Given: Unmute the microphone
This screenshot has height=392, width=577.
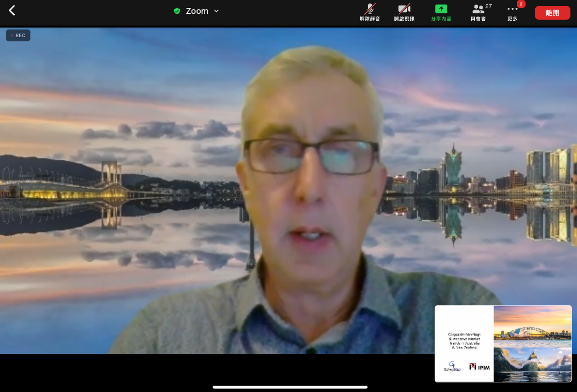Looking at the screenshot, I should (369, 9).
